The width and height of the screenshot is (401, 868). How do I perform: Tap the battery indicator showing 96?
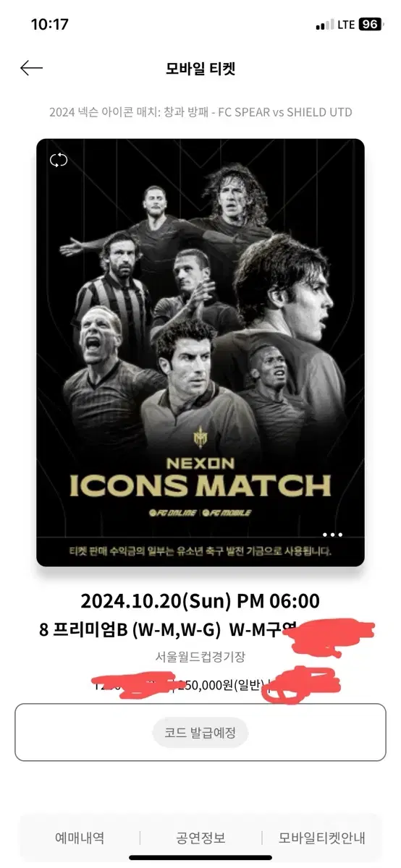point(371,25)
